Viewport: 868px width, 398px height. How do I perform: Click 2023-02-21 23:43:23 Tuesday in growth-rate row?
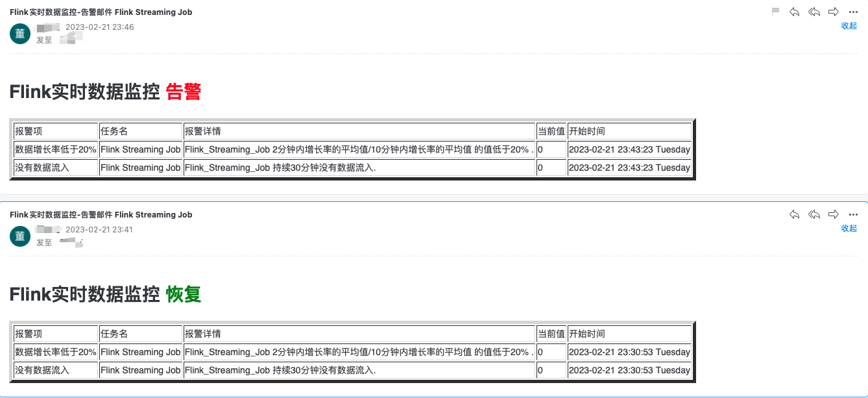click(629, 149)
